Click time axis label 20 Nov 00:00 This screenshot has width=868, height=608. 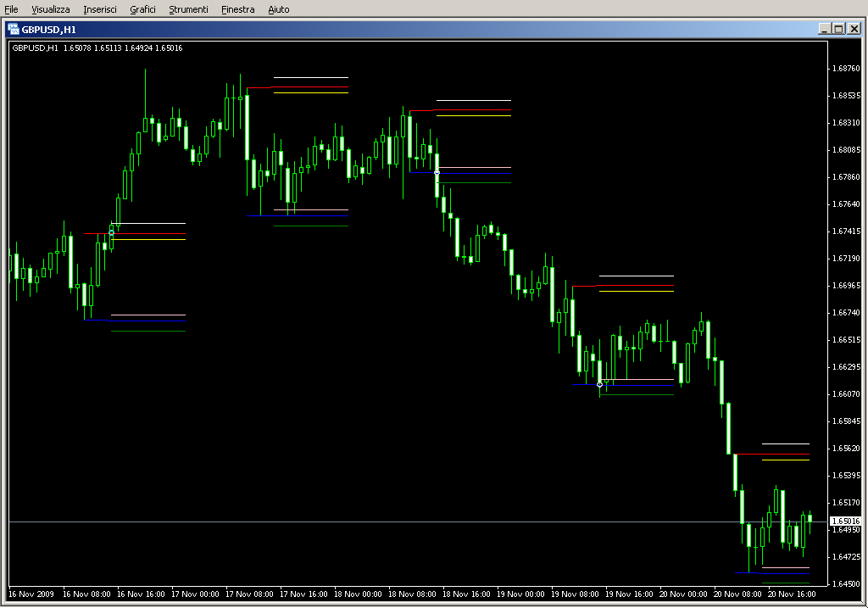pyautogui.click(x=684, y=594)
